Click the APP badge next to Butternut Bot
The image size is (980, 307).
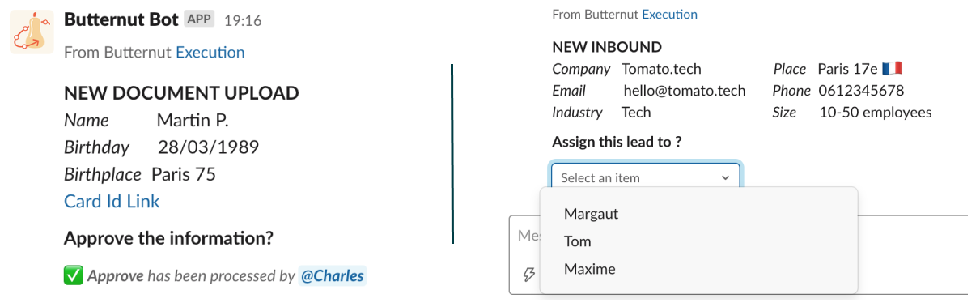click(x=200, y=19)
